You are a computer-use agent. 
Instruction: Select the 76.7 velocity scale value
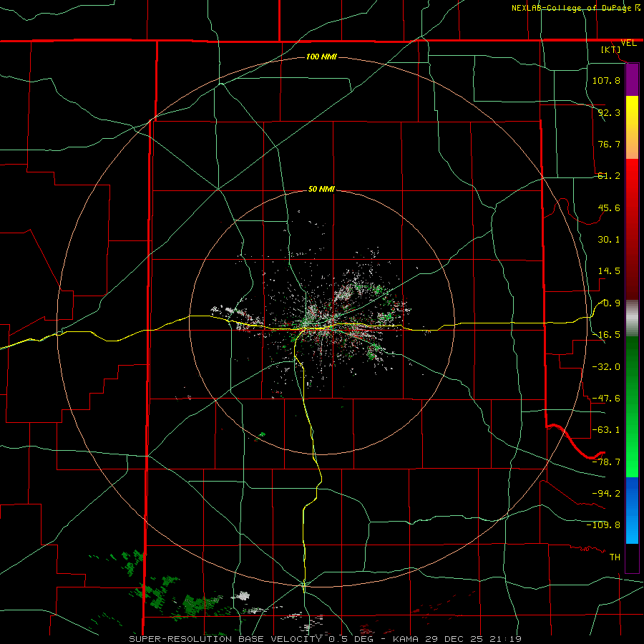[x=609, y=144]
